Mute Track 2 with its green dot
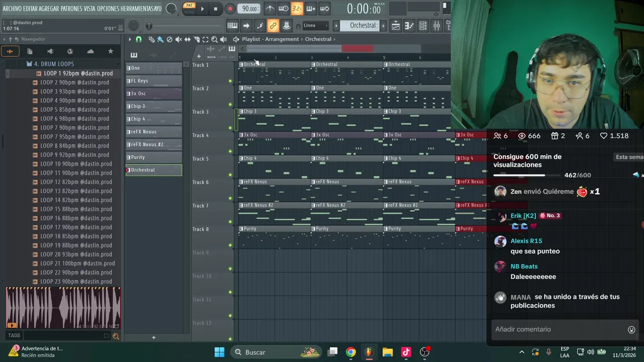 [230, 105]
